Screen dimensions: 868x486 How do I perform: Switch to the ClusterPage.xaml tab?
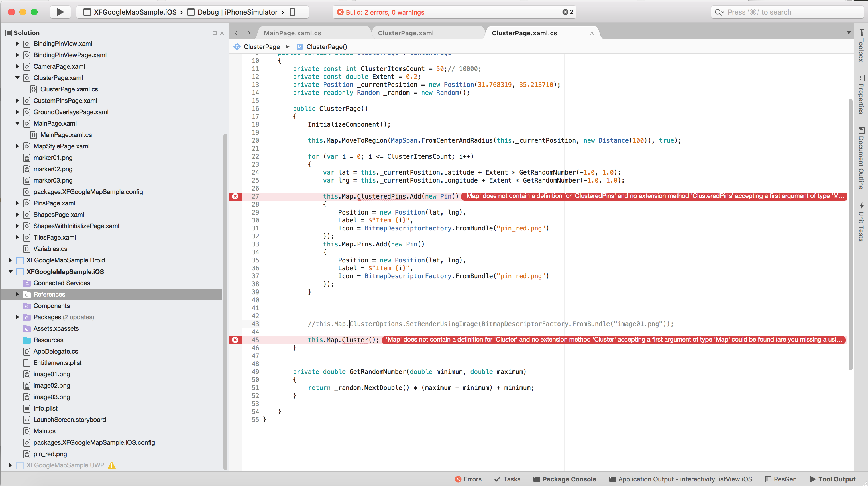coord(406,33)
